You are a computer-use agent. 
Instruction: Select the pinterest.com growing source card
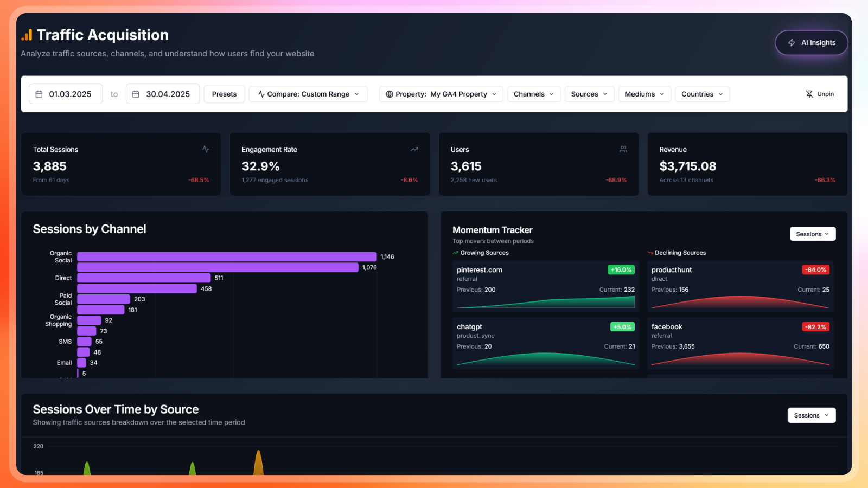(x=545, y=286)
